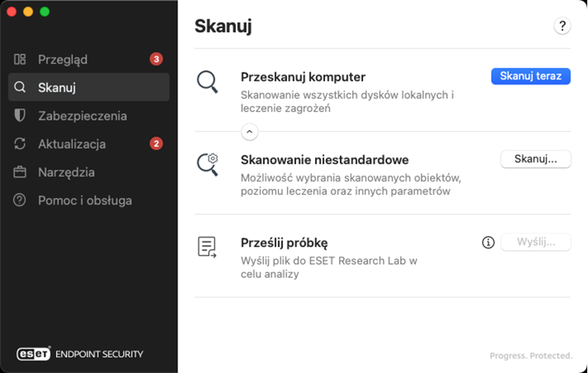Click the Pomoc i obsługa question icon
588x373 pixels.
pos(21,200)
